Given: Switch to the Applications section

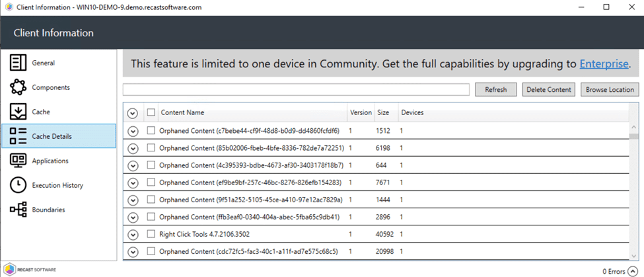Looking at the screenshot, I should 50,161.
